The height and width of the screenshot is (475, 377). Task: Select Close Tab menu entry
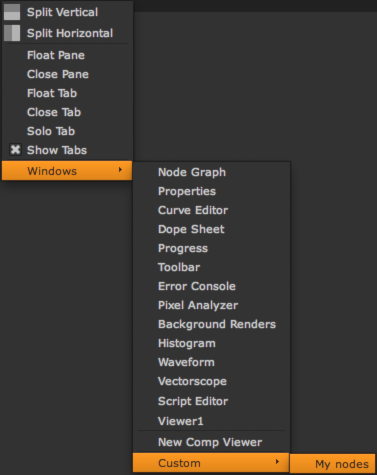click(x=54, y=112)
